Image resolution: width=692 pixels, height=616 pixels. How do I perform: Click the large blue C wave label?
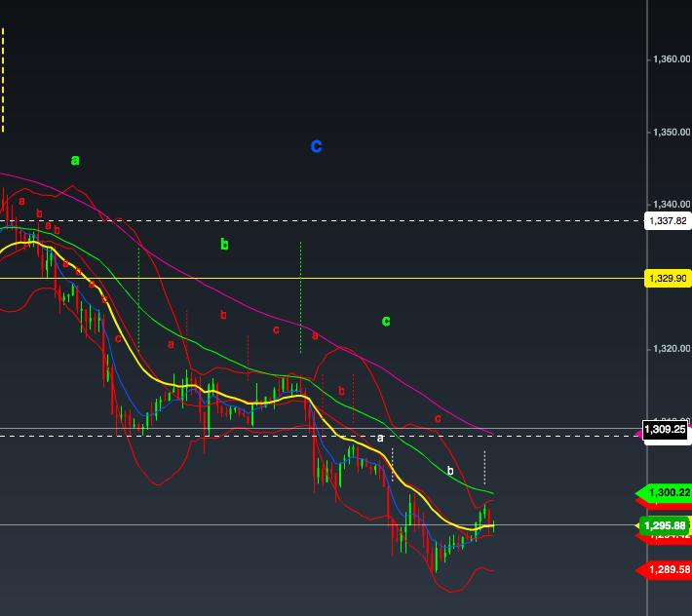click(316, 146)
